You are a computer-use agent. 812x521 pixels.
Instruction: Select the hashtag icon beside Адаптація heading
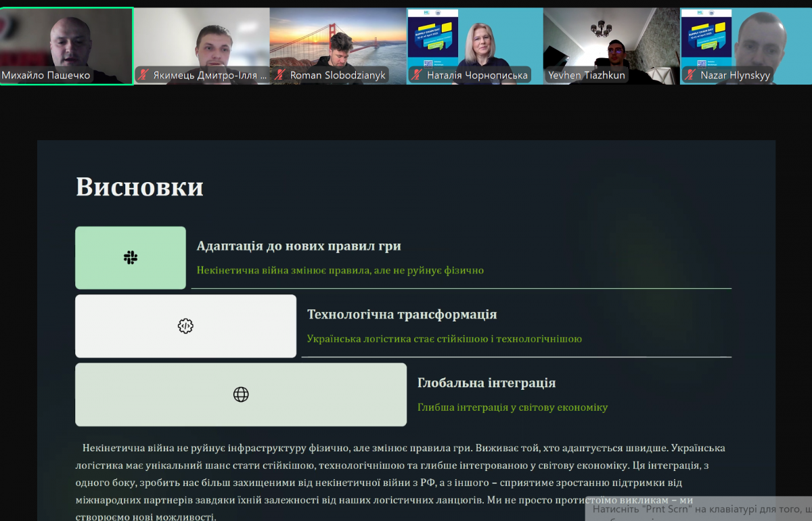click(x=130, y=257)
